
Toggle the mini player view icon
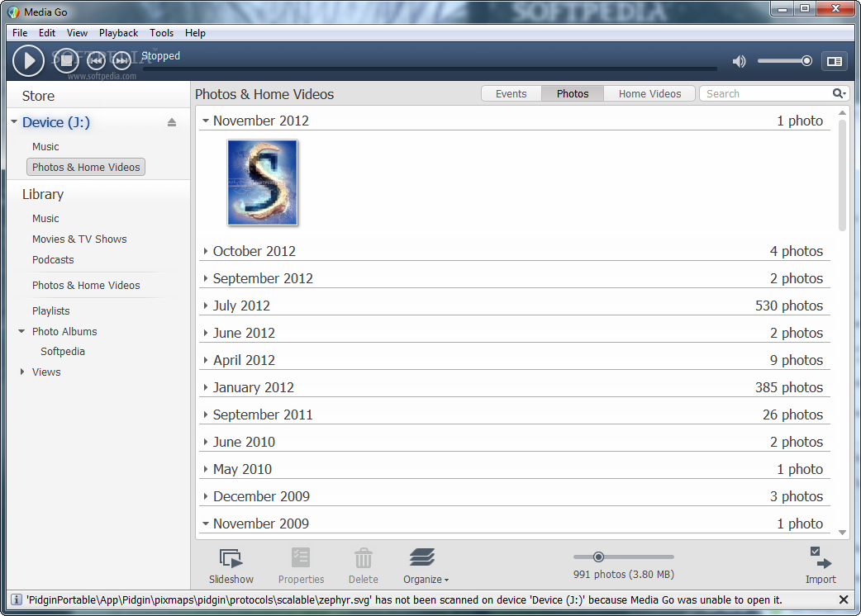(x=834, y=61)
